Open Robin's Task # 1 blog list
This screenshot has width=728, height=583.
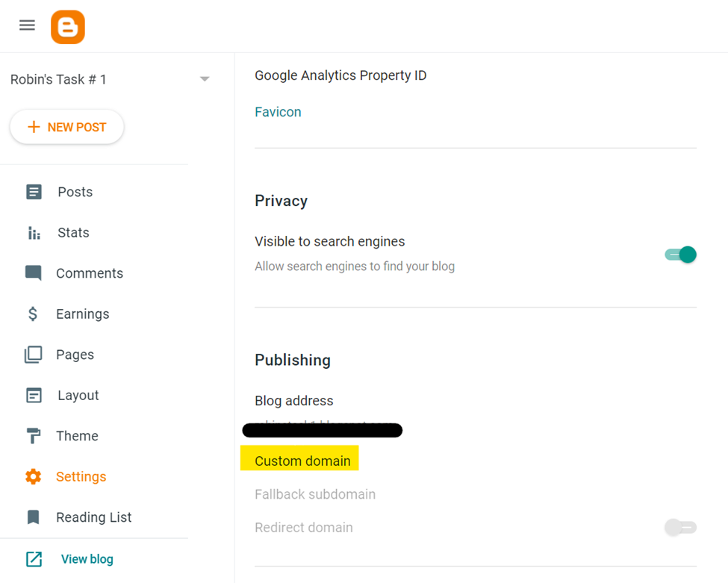[58, 79]
